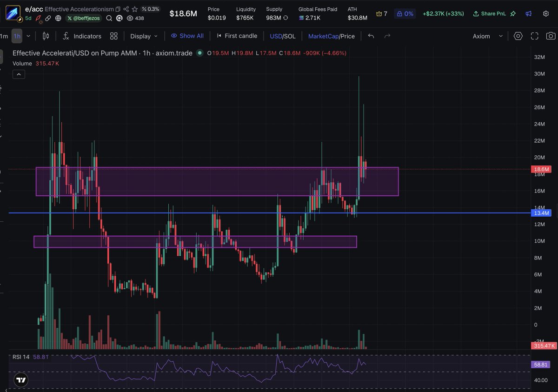Open the Axiom layout dropdown
Screen dimensions: 558x392
[488, 36]
